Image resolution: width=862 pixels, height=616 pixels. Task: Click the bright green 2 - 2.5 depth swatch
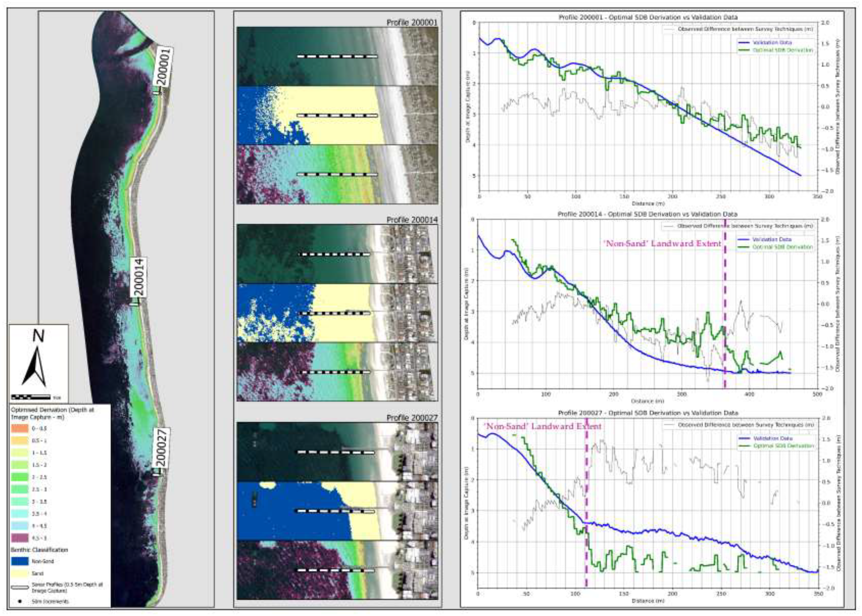coord(20,477)
